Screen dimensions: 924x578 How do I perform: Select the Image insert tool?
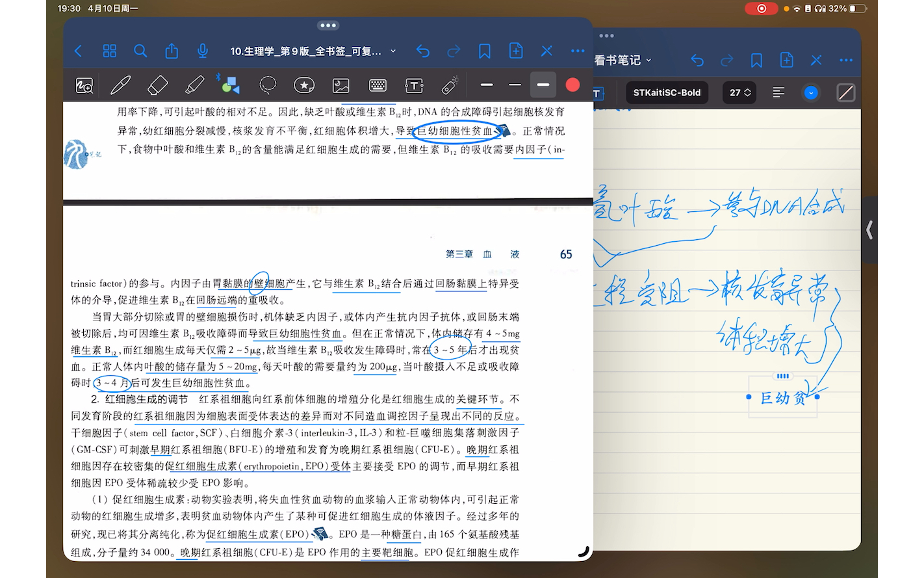click(x=341, y=85)
